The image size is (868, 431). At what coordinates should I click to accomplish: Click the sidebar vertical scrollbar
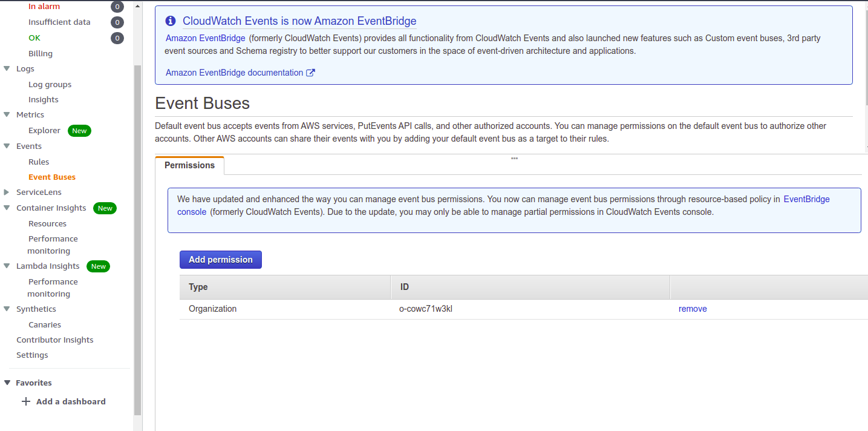137,240
